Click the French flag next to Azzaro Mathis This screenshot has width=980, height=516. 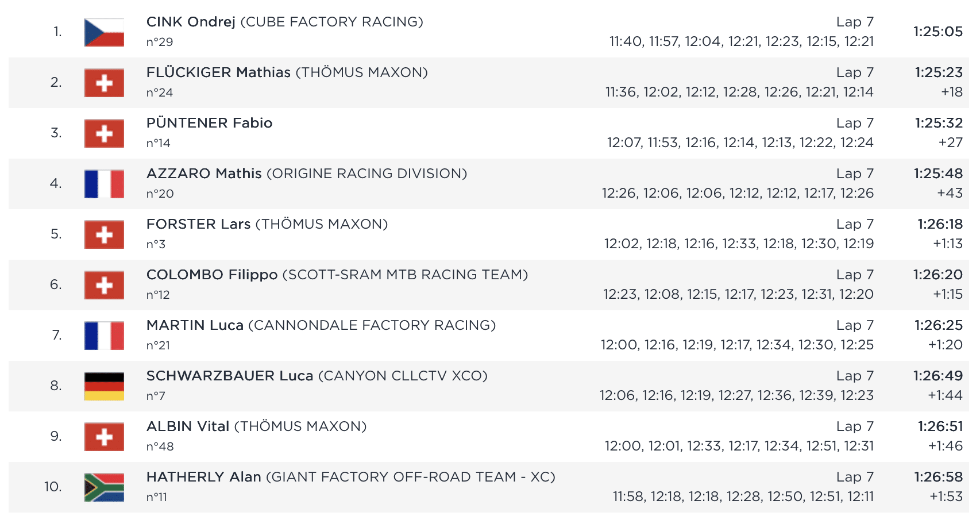[x=104, y=184]
